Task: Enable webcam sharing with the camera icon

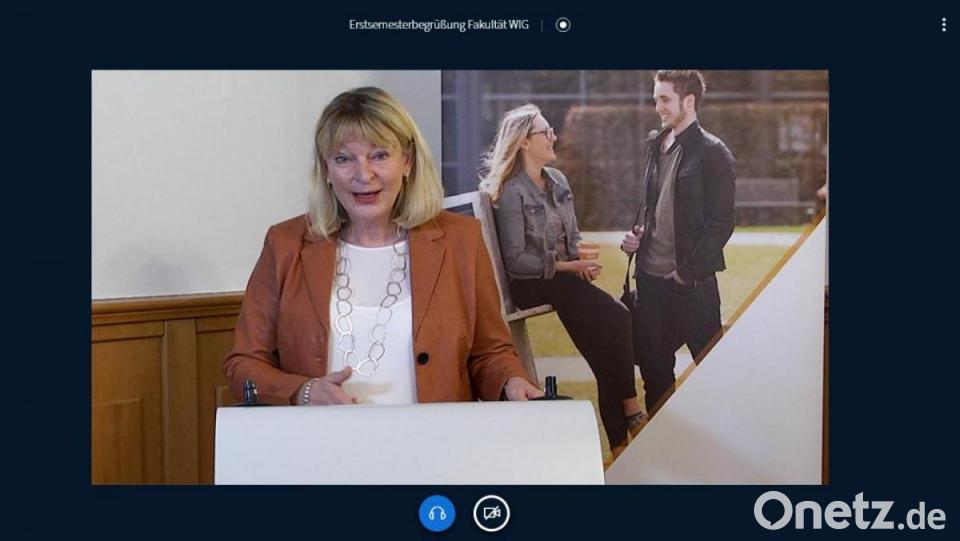Action: point(491,513)
